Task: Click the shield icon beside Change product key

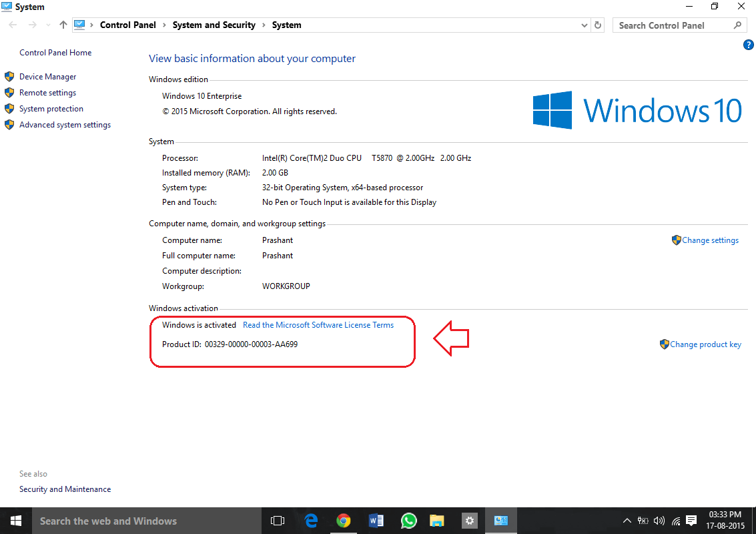Action: click(664, 344)
